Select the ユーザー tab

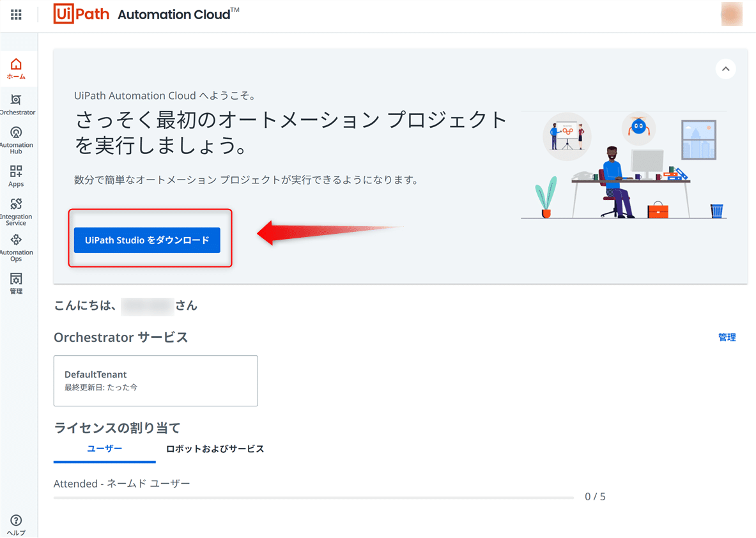(x=105, y=449)
